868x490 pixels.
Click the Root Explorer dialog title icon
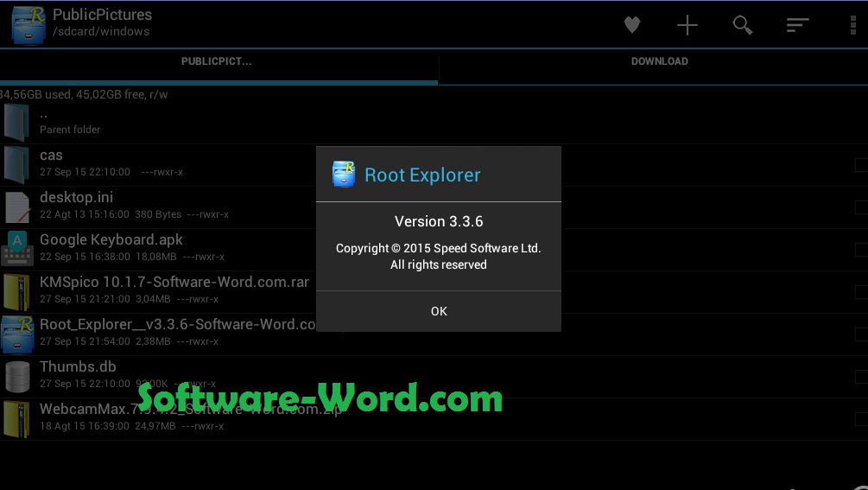pos(343,174)
